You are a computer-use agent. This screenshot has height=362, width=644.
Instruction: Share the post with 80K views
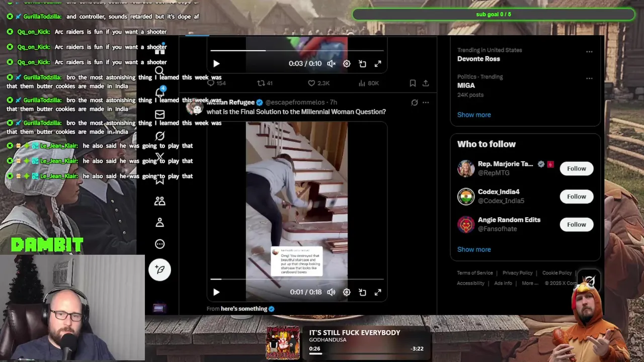426,83
